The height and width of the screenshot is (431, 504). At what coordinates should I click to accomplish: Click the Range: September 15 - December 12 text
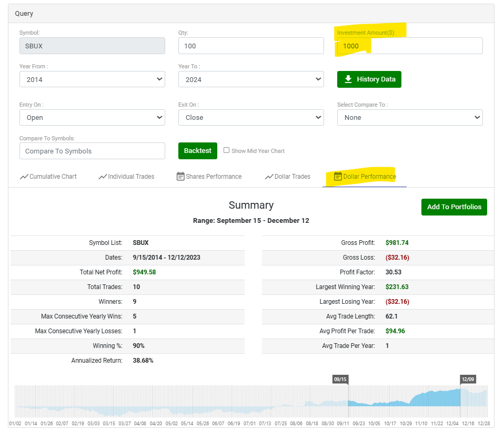(251, 221)
